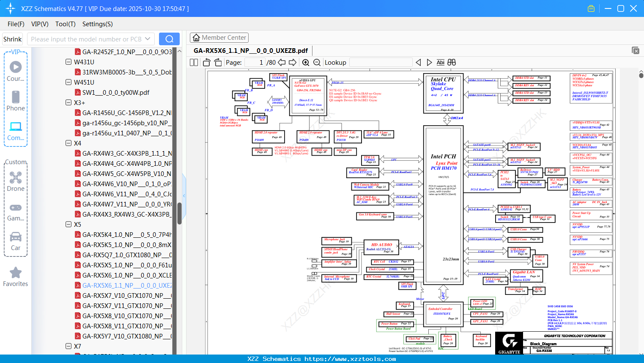Click the yellow VIP gift icon in title bar
Viewport: 644px width, 363px height.
(591, 8)
